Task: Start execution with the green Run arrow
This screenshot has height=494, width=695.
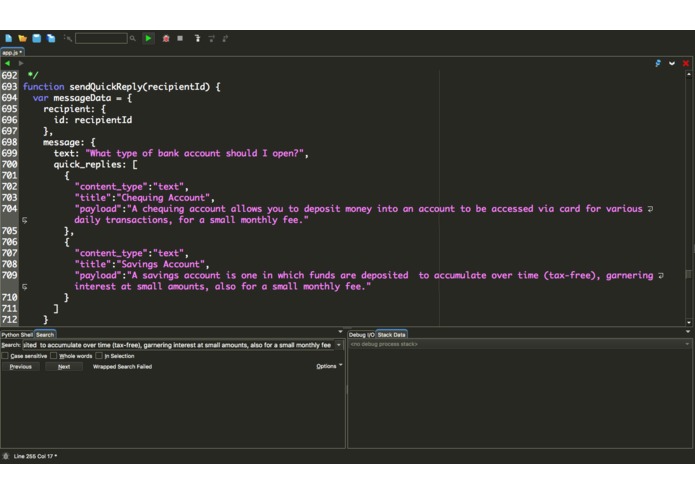Action: 148,39
